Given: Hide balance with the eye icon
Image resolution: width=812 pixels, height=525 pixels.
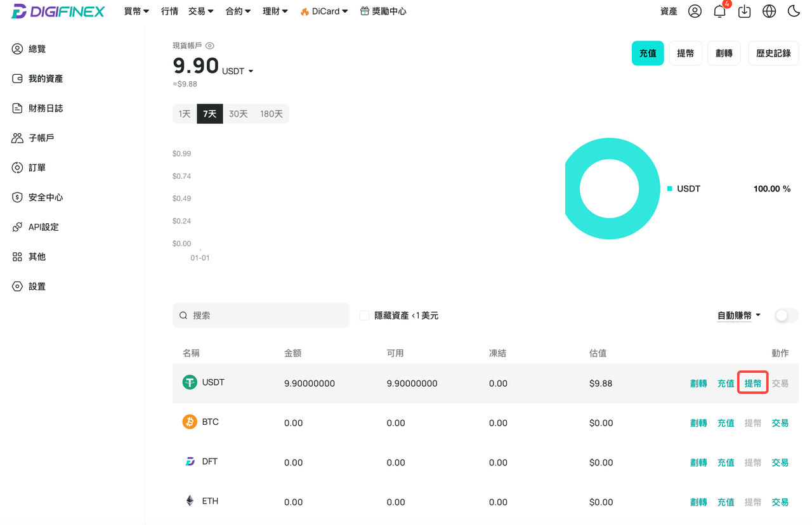Looking at the screenshot, I should point(210,46).
